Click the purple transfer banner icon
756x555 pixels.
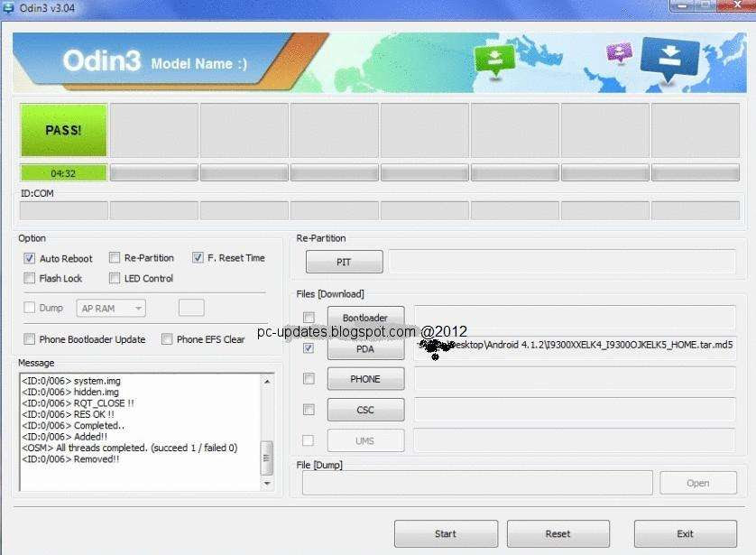point(619,52)
